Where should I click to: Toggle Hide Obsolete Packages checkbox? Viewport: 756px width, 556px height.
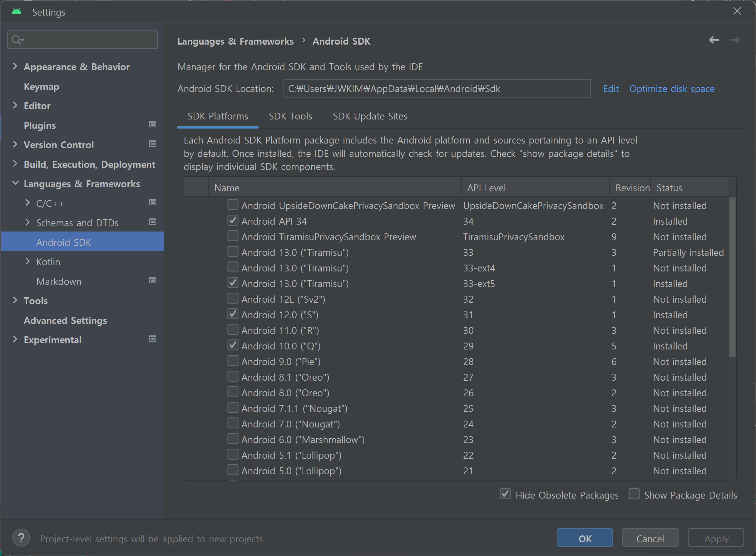click(x=505, y=494)
